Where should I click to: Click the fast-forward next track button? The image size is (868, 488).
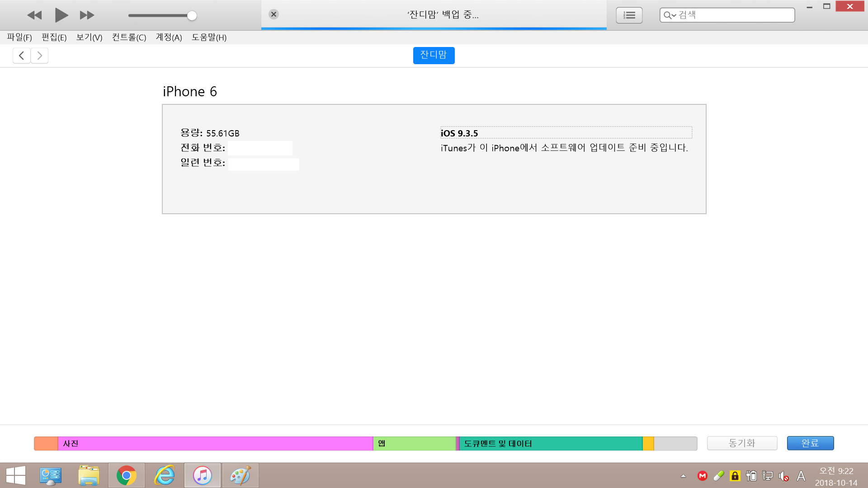pos(87,15)
